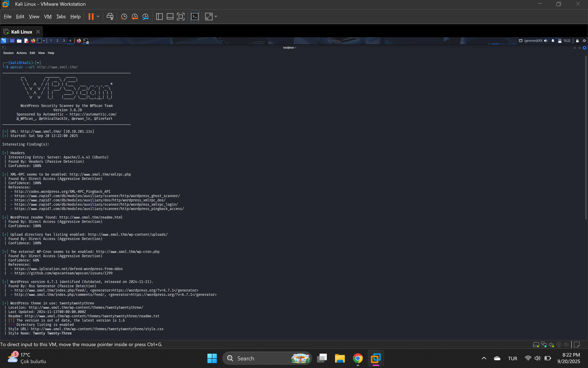
Task: Take a snapshot of the VM
Action: 124,17
